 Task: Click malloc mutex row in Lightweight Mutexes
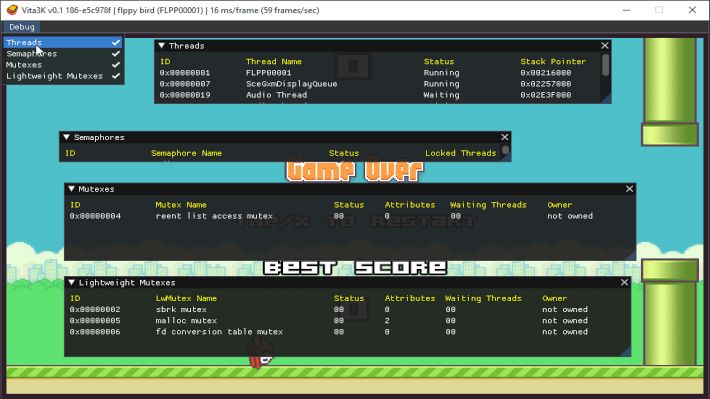(346, 321)
